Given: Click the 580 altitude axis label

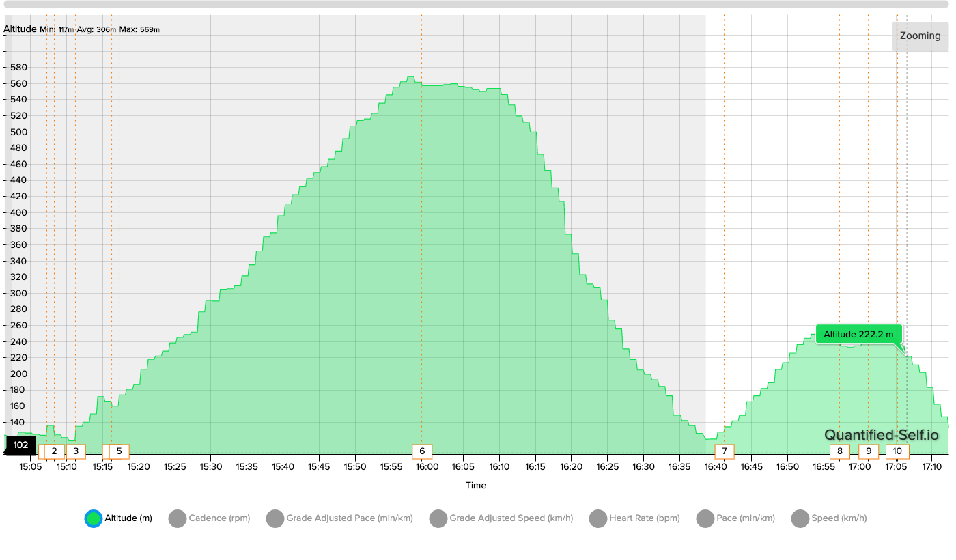Looking at the screenshot, I should [18, 68].
